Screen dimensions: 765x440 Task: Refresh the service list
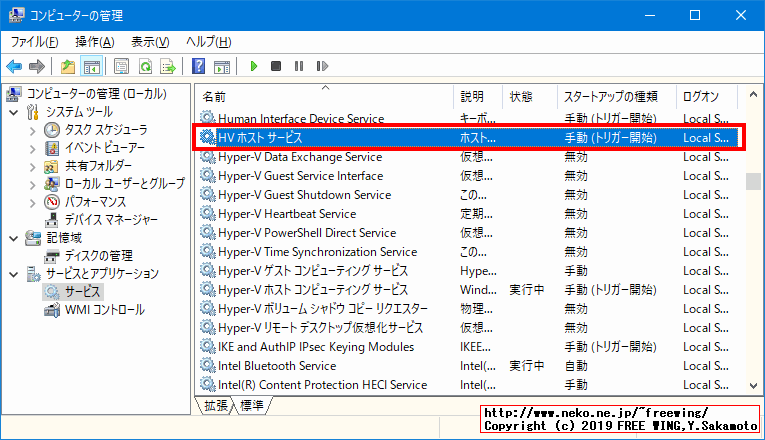[145, 66]
